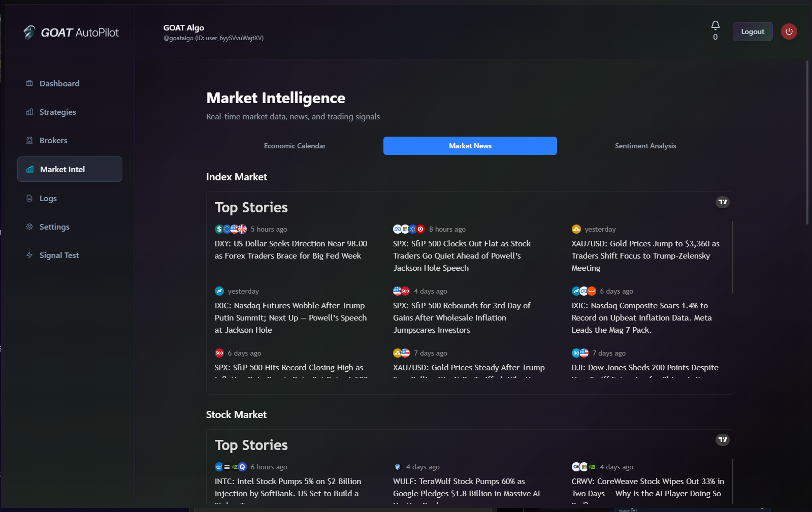Viewport: 812px width, 512px height.
Task: Click the Market Intel chart icon
Action: [x=30, y=169]
